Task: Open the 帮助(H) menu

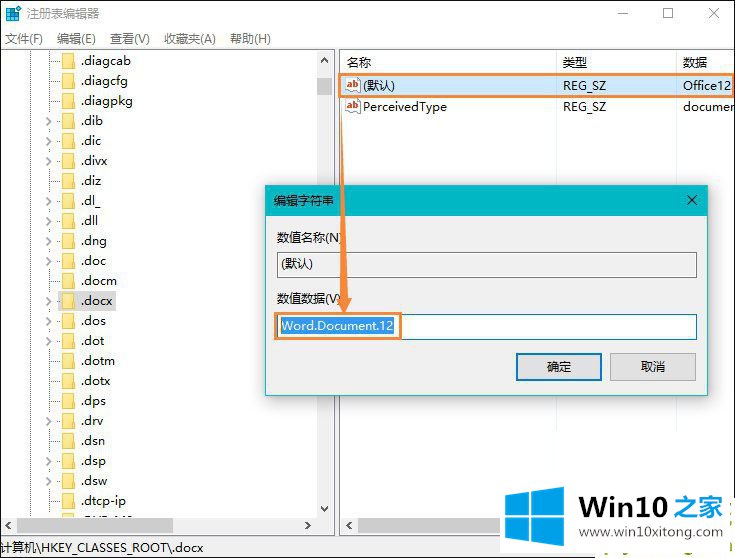Action: (250, 38)
